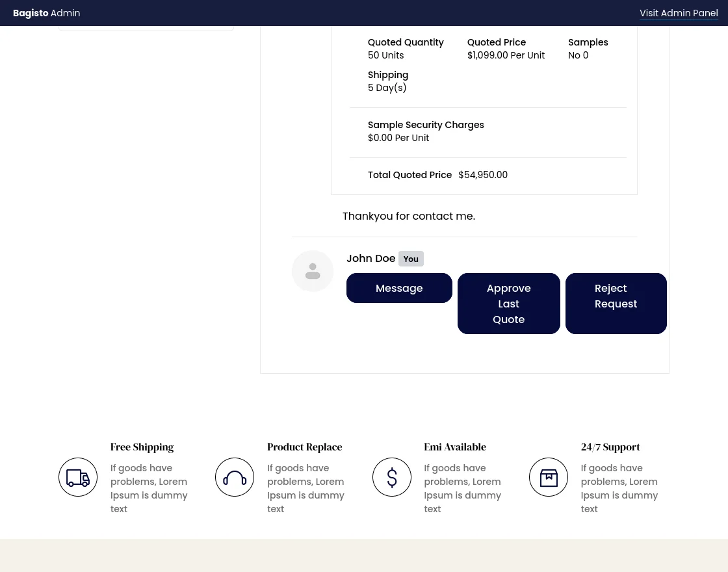Viewport: 728px width, 572px height.
Task: Click the $0.00 Per Unit security charge
Action: pyautogui.click(x=398, y=138)
